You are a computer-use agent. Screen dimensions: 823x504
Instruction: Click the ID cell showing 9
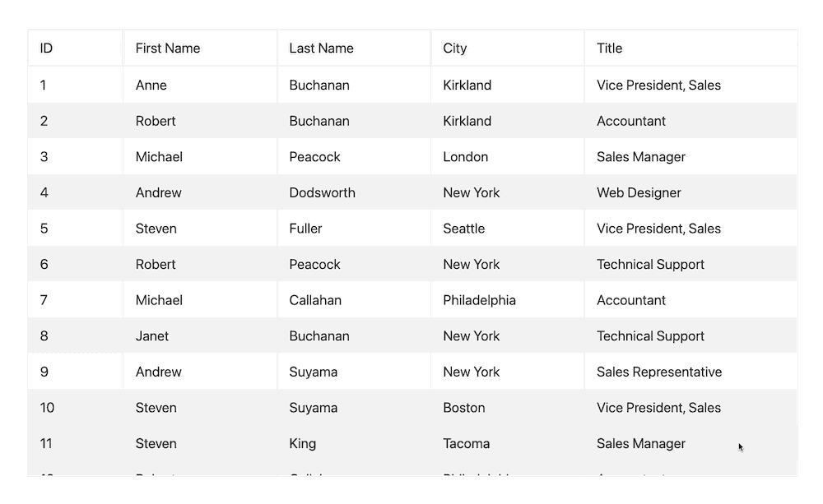(x=44, y=372)
